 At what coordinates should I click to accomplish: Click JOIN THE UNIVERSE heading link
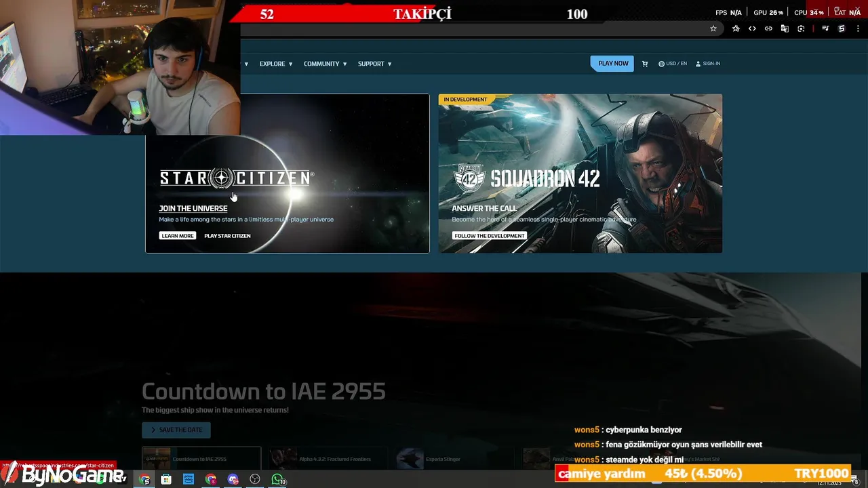point(193,208)
